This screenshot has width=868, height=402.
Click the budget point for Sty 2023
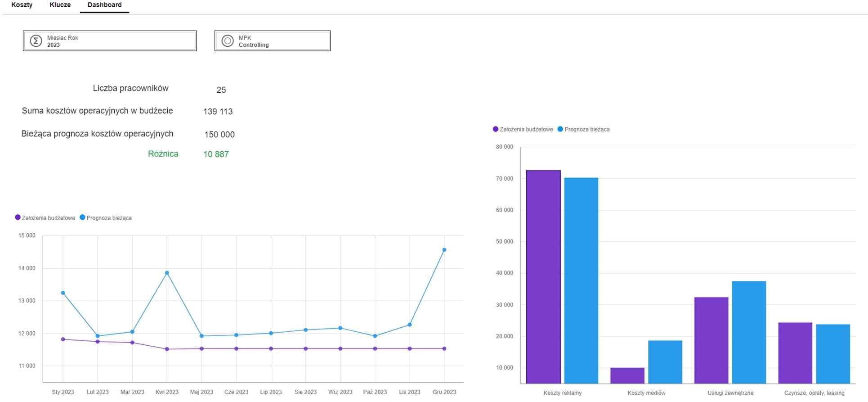[63, 339]
